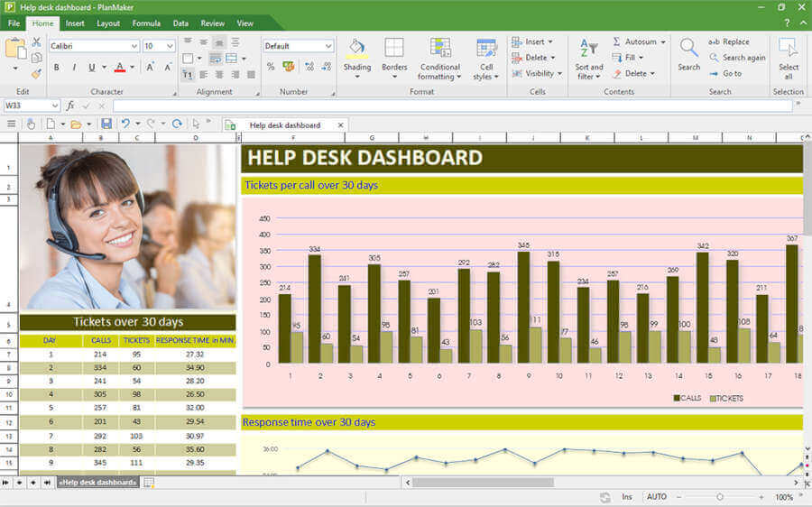Toggle underline formatting
The width and height of the screenshot is (812, 507).
[91, 68]
